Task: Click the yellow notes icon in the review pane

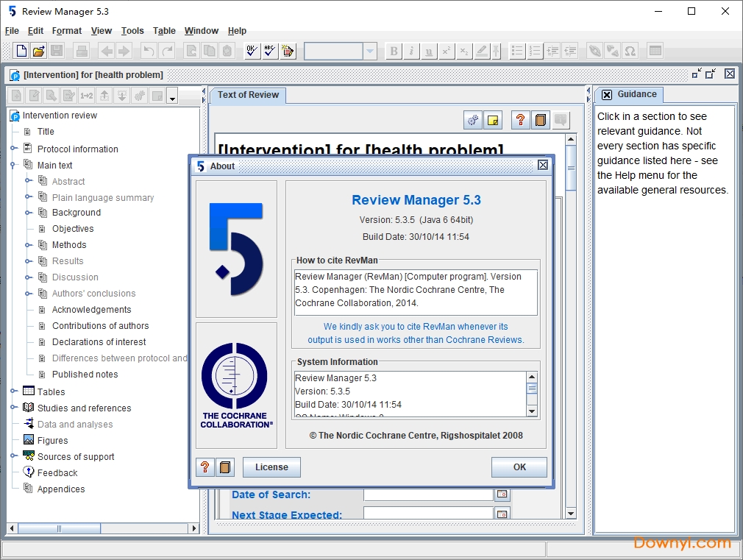Action: pos(493,119)
